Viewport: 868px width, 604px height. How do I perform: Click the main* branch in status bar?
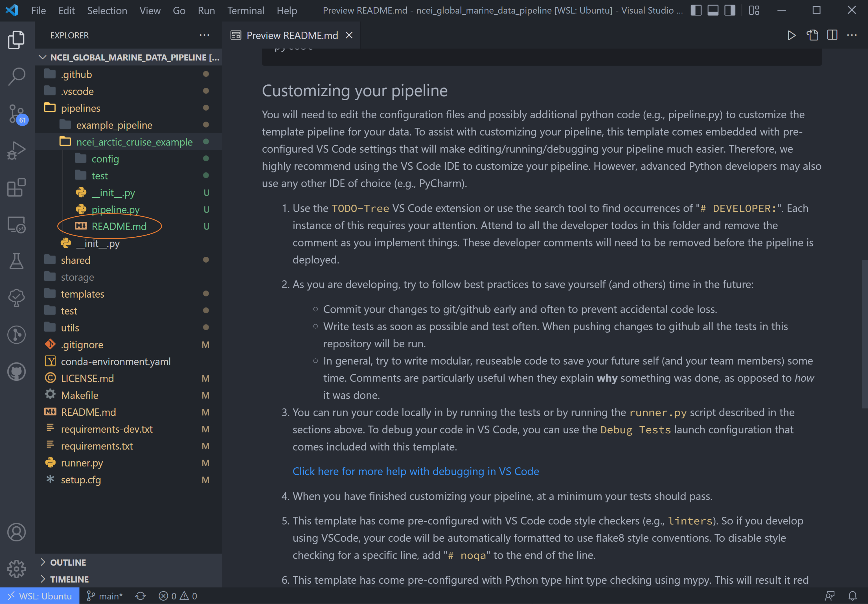(x=105, y=596)
